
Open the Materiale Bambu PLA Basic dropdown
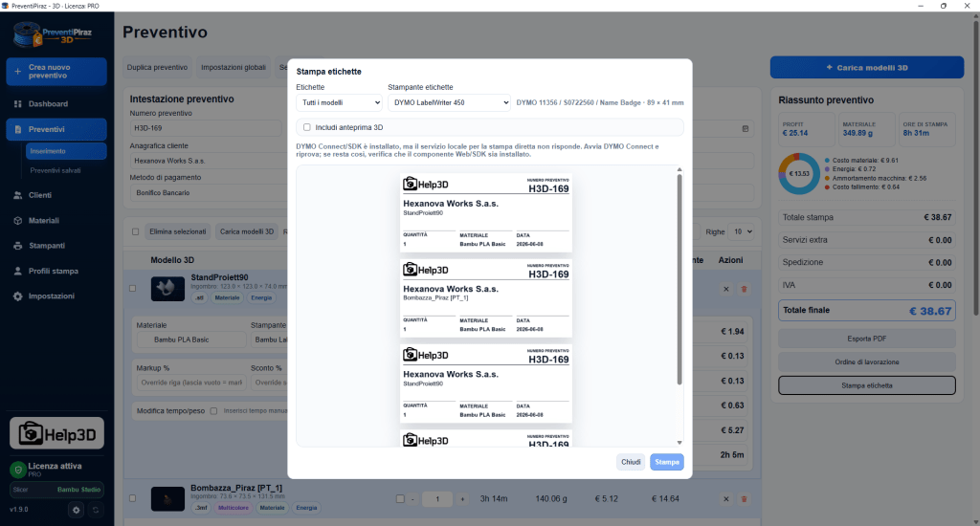pos(191,340)
